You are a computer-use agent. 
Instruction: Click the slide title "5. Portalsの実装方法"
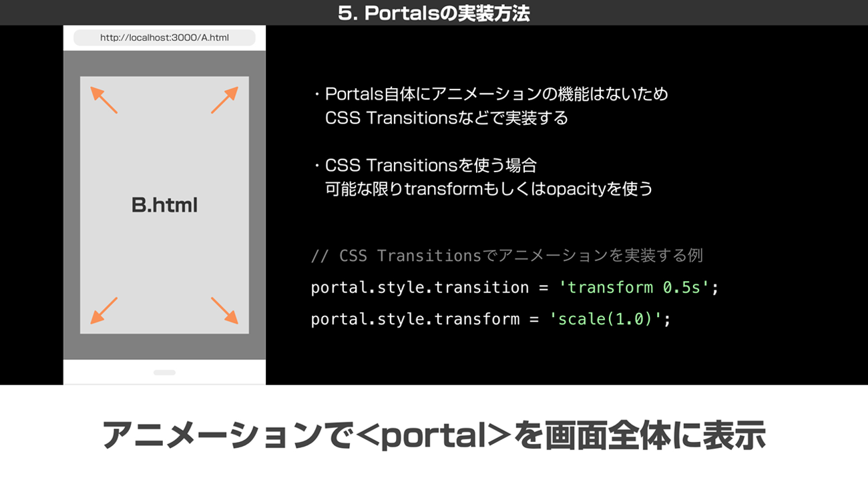point(433,13)
